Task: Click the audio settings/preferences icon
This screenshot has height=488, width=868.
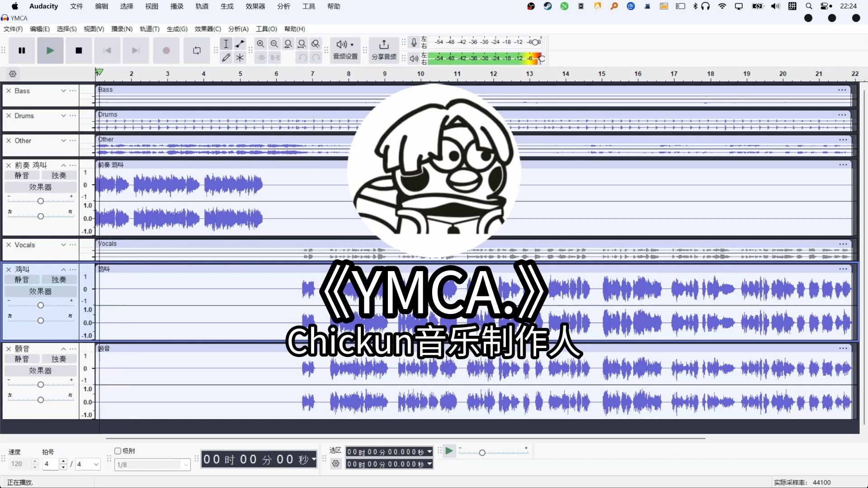Action: point(344,50)
